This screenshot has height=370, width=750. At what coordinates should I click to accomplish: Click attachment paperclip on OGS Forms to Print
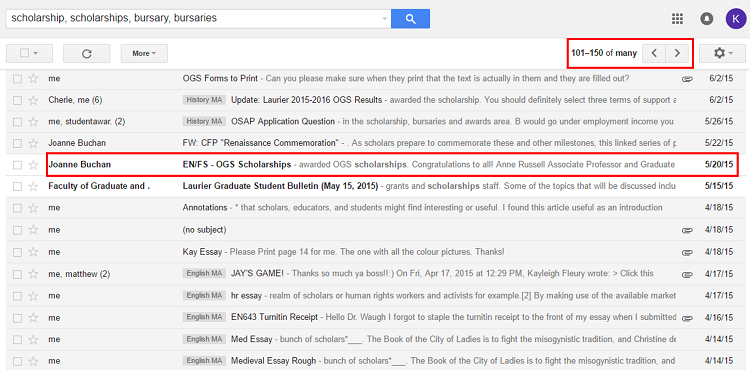point(687,79)
